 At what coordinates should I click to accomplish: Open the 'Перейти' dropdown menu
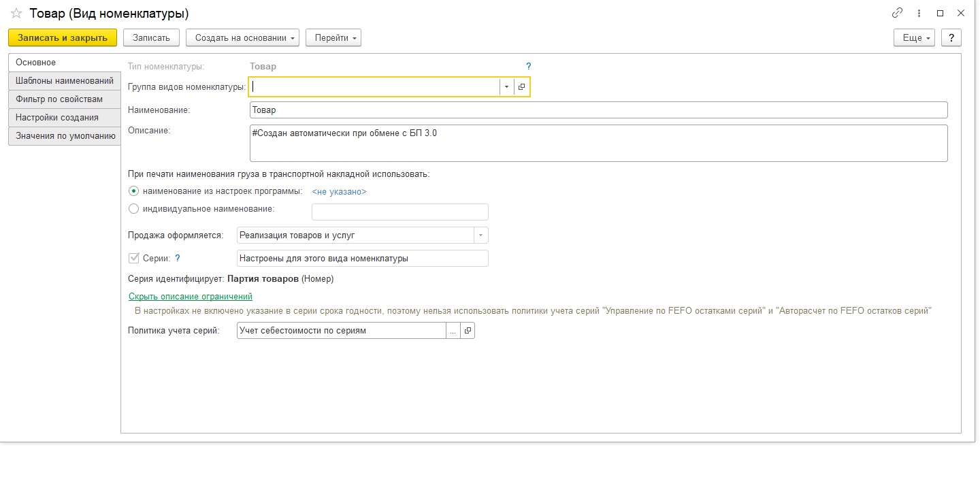click(333, 38)
